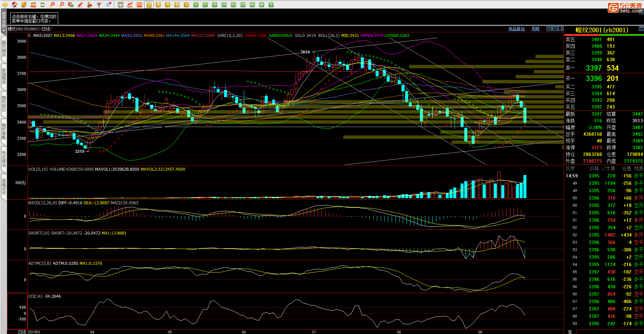Image resolution: width=644 pixels, height=334 pixels.
Task: Click the window restore icon beside 螺纹2001
Action: tap(641, 29)
